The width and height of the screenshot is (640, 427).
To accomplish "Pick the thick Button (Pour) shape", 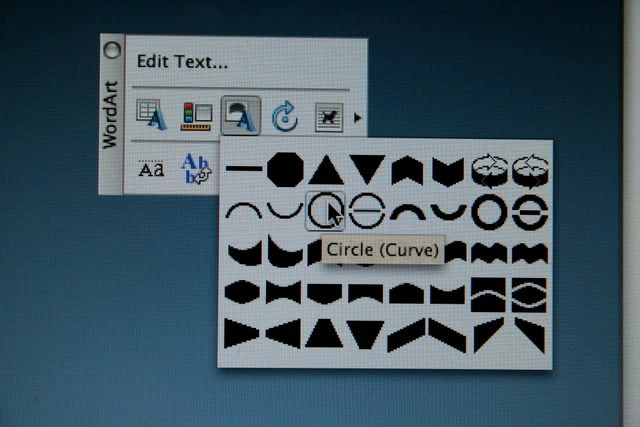I will 530,211.
